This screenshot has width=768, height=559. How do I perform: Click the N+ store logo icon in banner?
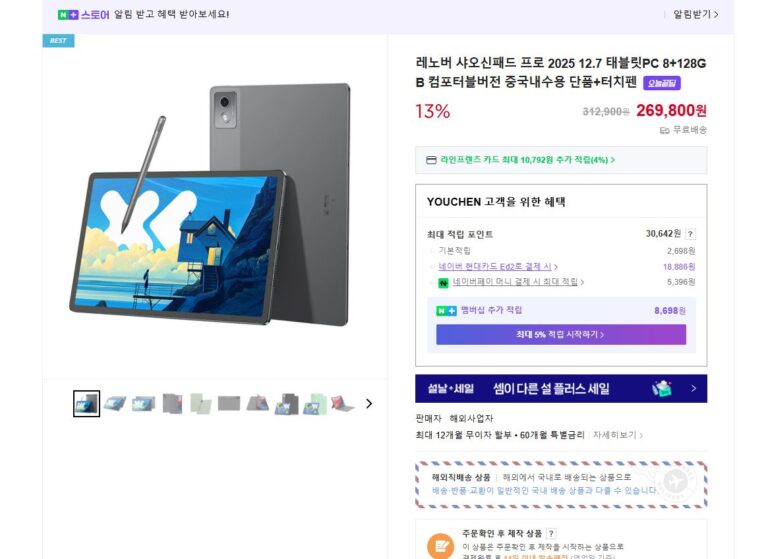pyautogui.click(x=68, y=15)
